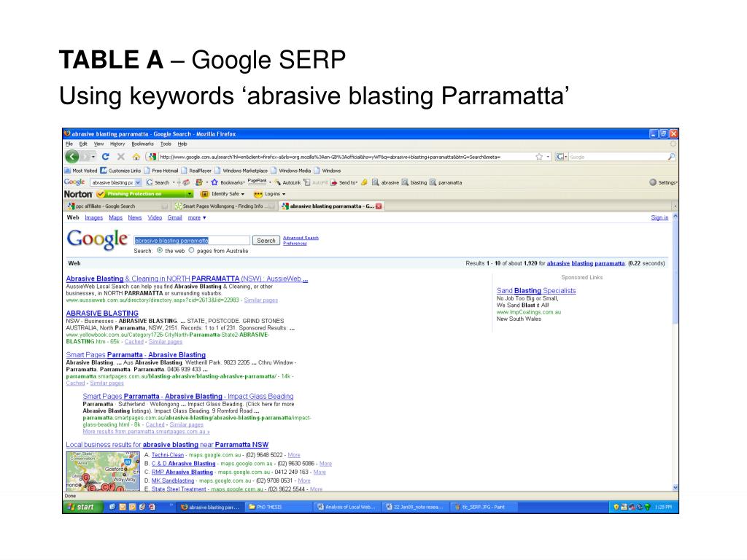747x560 pixels.
Task: Find the word parramatta via toolbar button
Action: (446, 182)
